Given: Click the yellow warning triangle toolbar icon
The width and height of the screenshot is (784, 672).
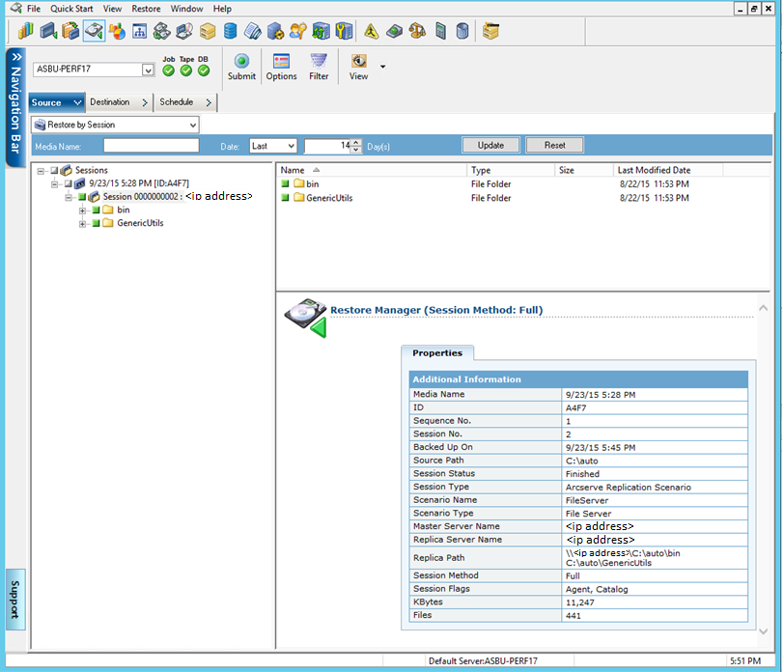Looking at the screenshot, I should click(372, 31).
